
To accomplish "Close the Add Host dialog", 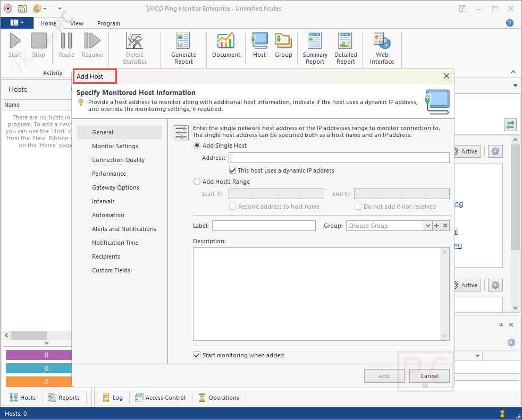I will (447, 76).
